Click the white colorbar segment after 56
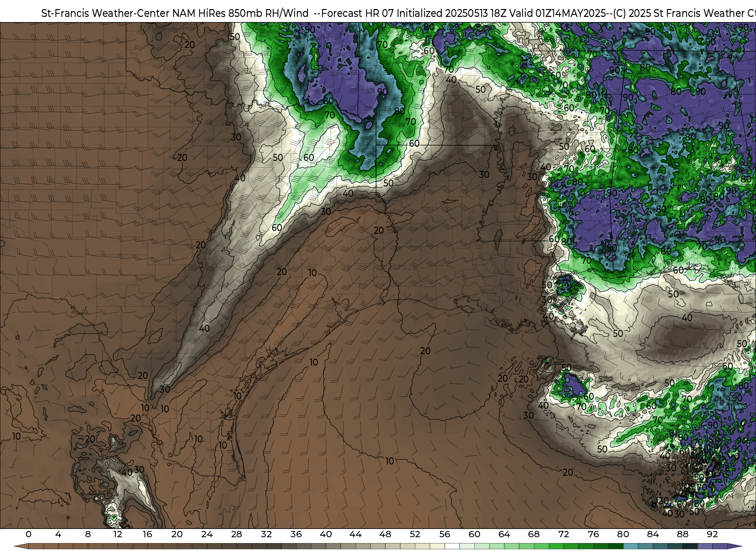This screenshot has height=551, width=756. (x=452, y=546)
